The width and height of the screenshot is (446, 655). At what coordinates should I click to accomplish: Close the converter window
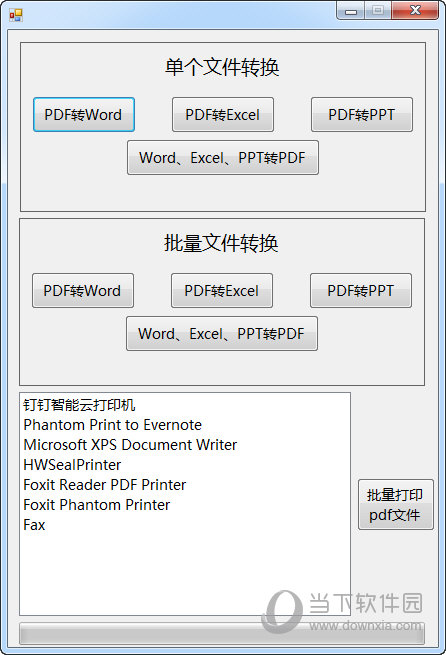tap(415, 11)
